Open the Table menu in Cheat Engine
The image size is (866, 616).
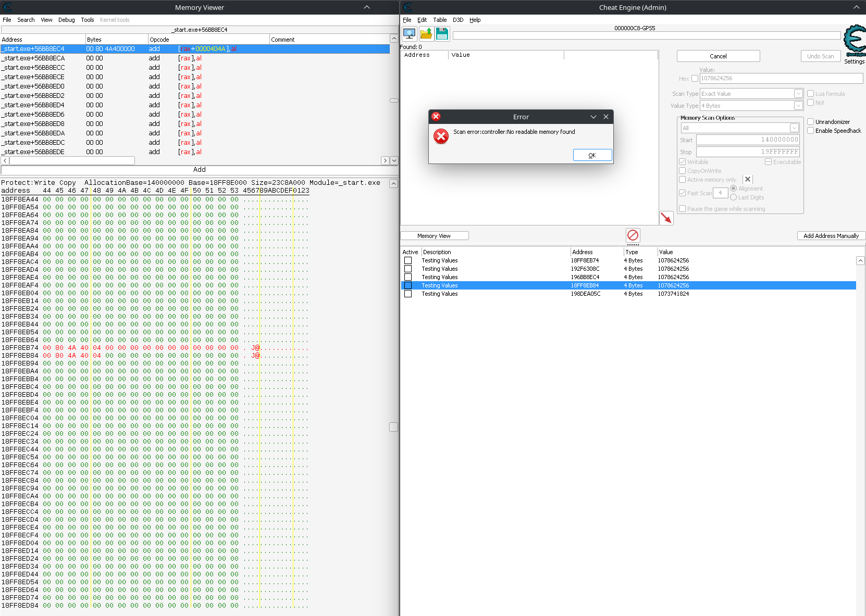click(x=440, y=20)
